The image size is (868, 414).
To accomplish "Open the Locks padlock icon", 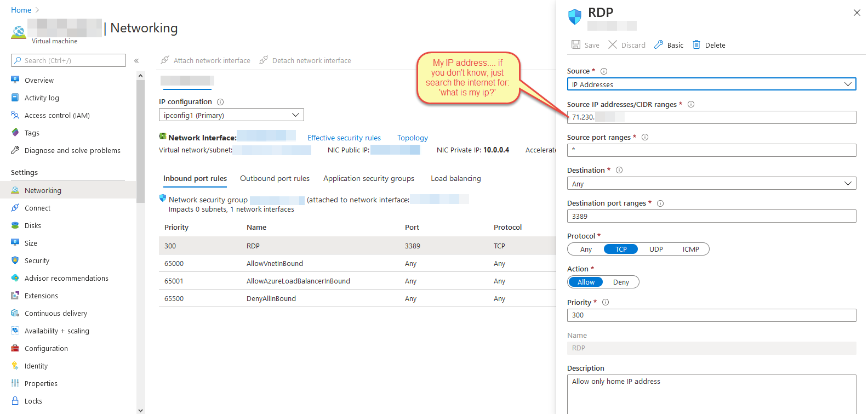I will click(15, 401).
